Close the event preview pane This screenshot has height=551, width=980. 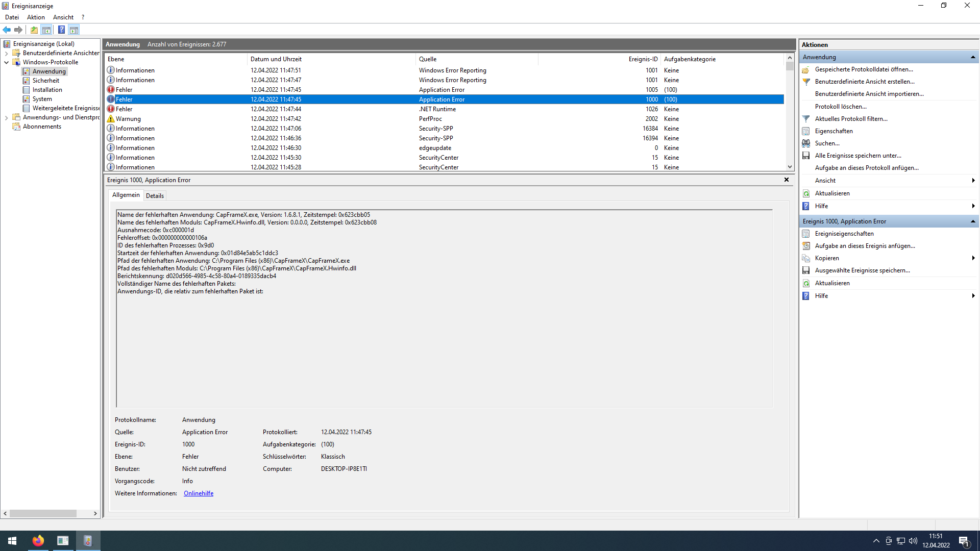[786, 180]
